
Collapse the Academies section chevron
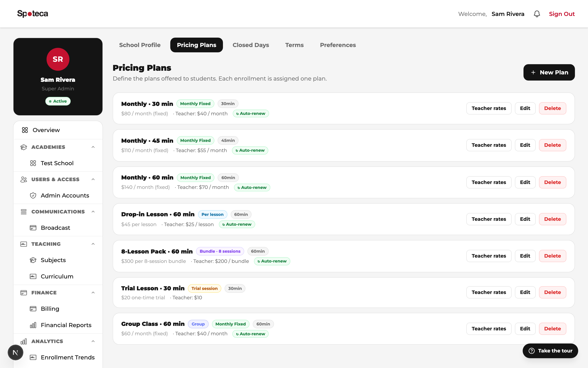(x=93, y=147)
